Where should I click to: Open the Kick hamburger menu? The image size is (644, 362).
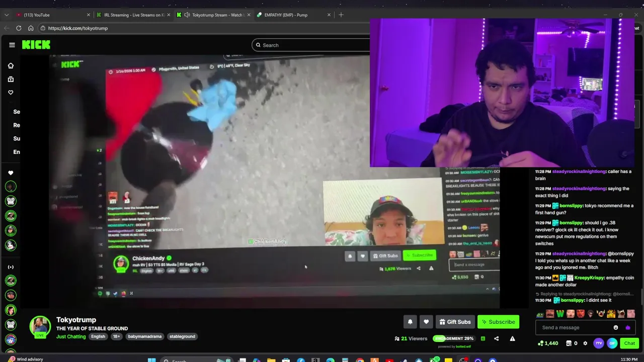click(x=12, y=45)
